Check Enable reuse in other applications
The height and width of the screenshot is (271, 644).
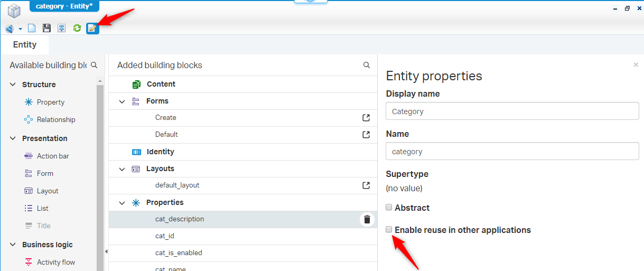pos(389,230)
